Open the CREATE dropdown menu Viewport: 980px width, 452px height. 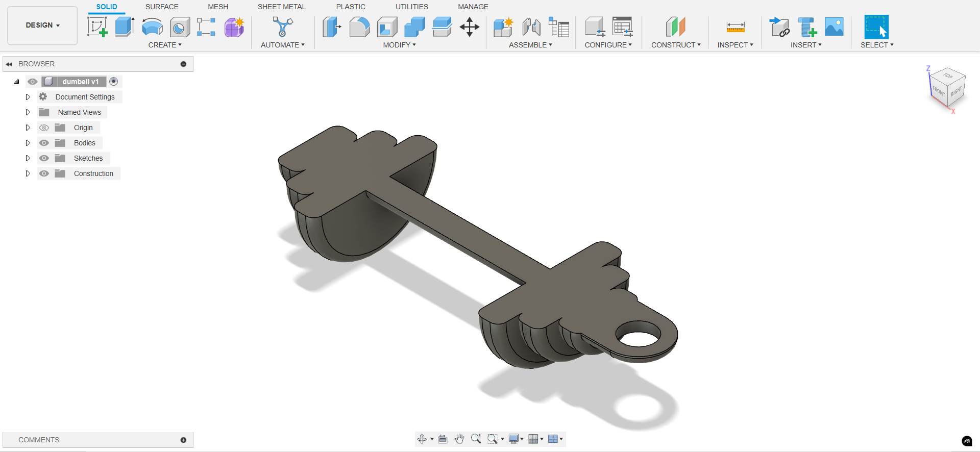tap(165, 45)
